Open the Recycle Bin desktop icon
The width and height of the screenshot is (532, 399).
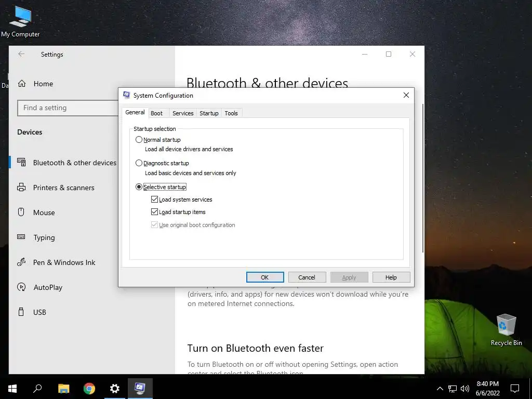[x=506, y=330]
